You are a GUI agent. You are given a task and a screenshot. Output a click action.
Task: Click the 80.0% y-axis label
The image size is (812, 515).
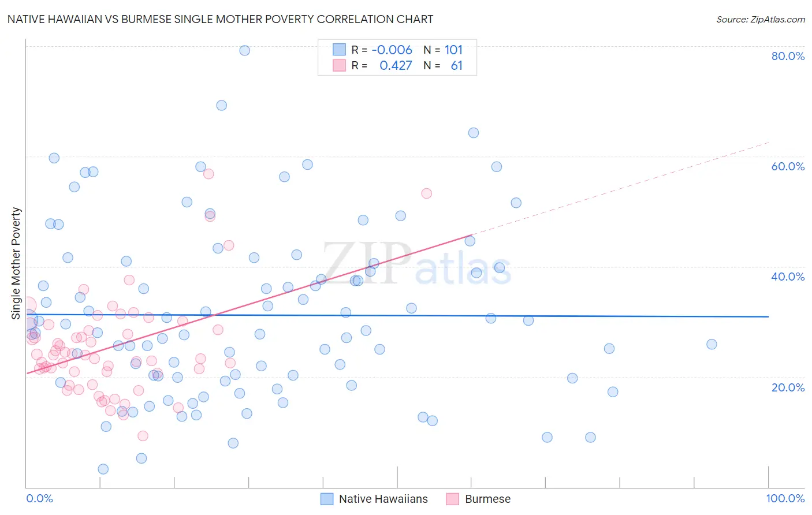788,56
